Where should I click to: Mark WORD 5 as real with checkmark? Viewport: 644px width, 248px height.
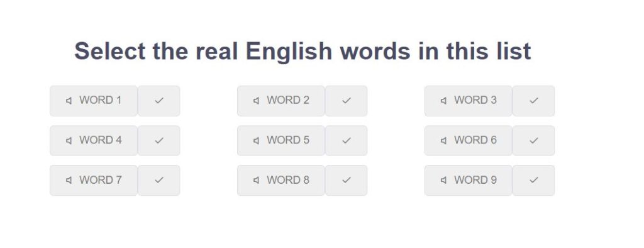(347, 140)
